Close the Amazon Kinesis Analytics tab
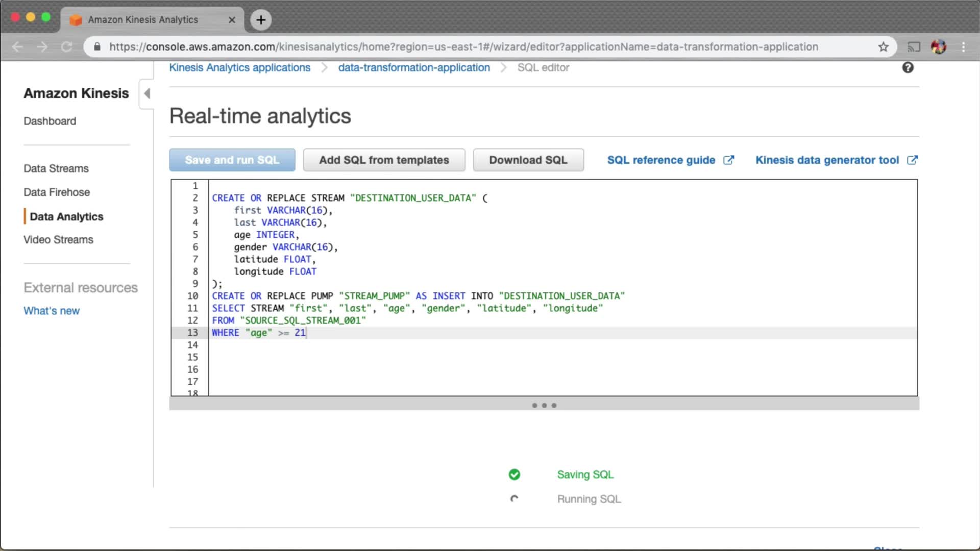980x551 pixels. click(x=232, y=20)
